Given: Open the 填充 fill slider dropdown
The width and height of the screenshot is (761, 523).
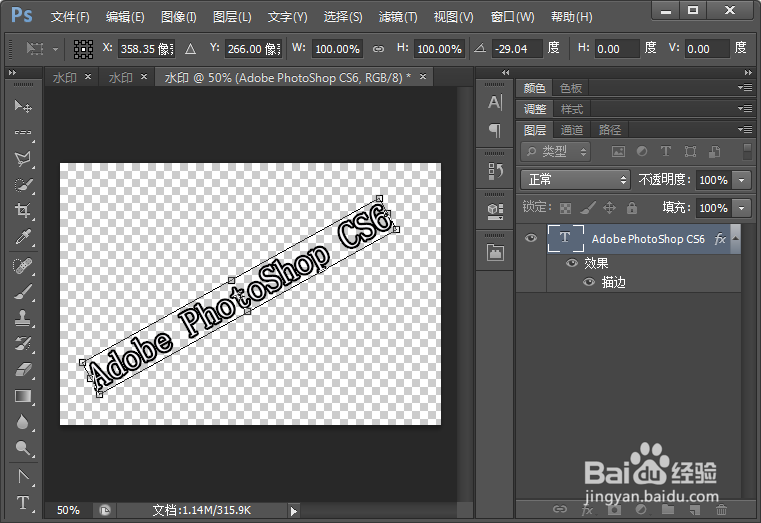Looking at the screenshot, I should coord(742,208).
